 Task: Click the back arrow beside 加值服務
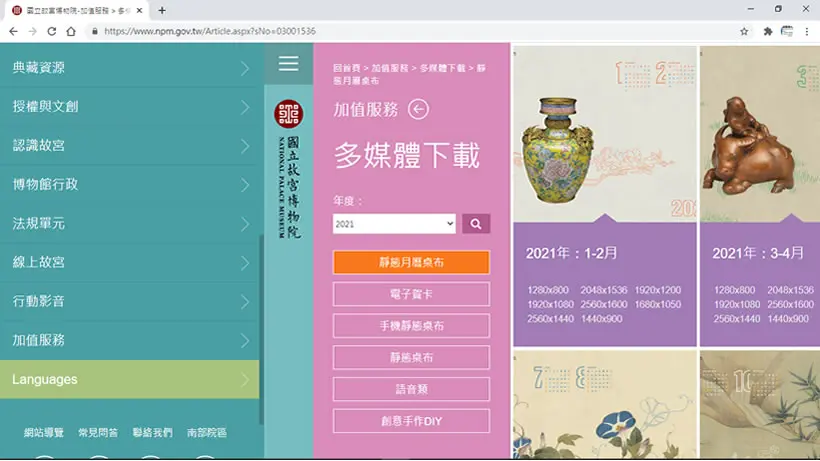[418, 109]
